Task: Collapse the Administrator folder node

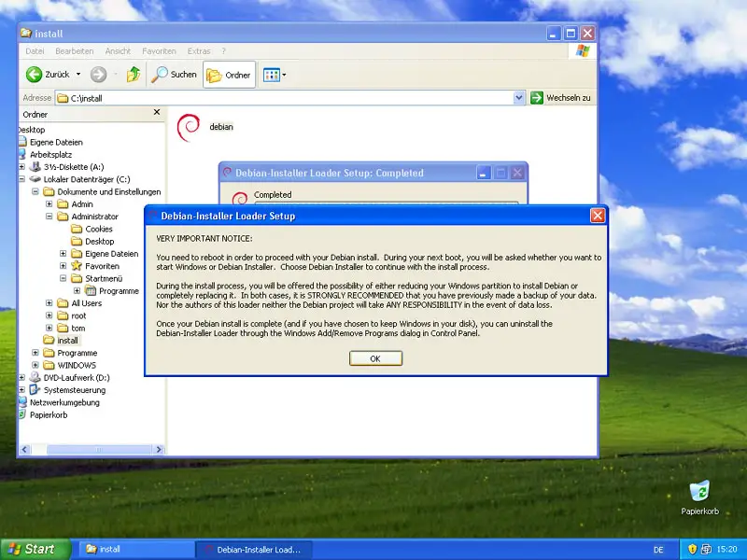Action: [49, 217]
